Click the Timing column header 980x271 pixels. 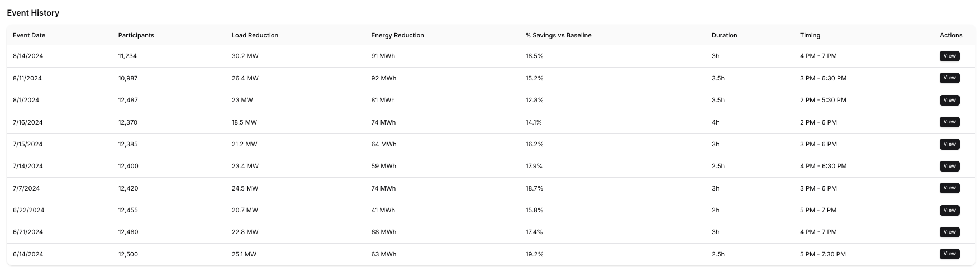(x=810, y=35)
